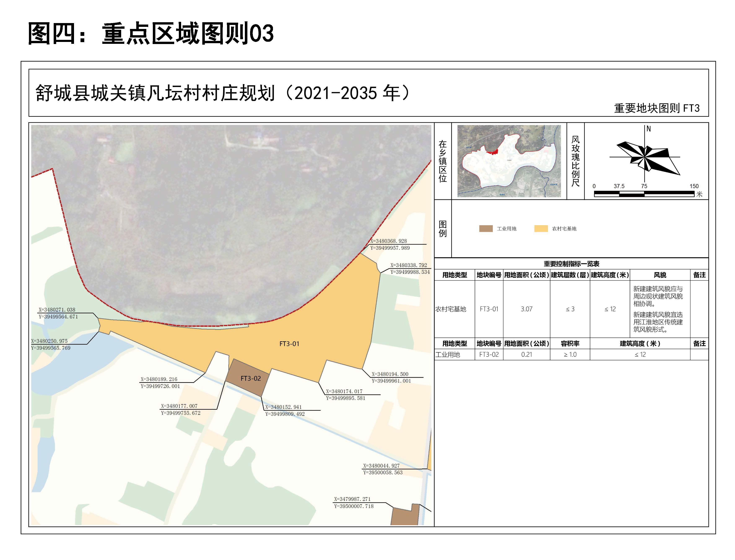Click the 3.07 area cell in table
This screenshot has height=560, width=735.
526,309
